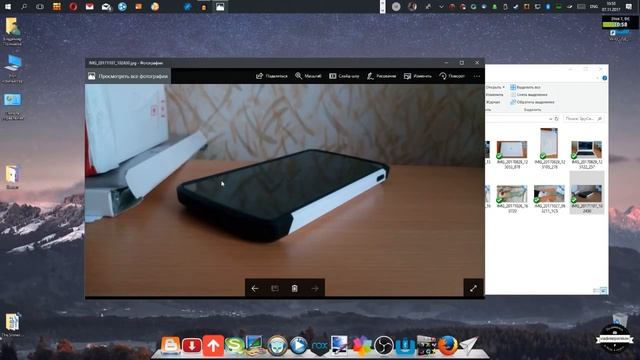
Task: Launch Firefox from the dock
Action: pos(448,346)
